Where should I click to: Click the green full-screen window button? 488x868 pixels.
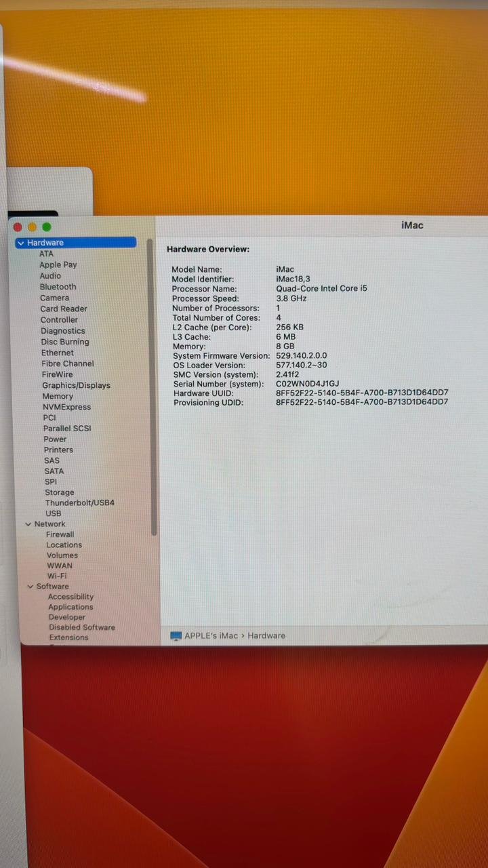47,227
